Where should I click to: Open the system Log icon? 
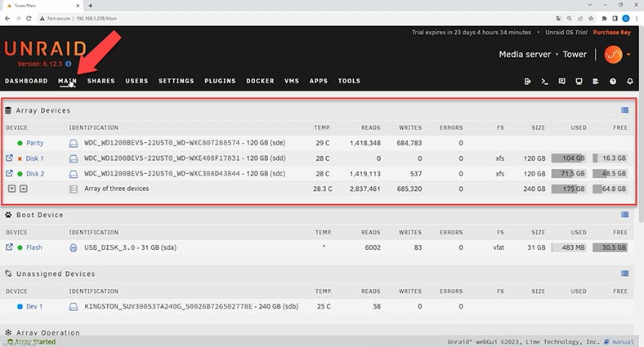(596, 81)
